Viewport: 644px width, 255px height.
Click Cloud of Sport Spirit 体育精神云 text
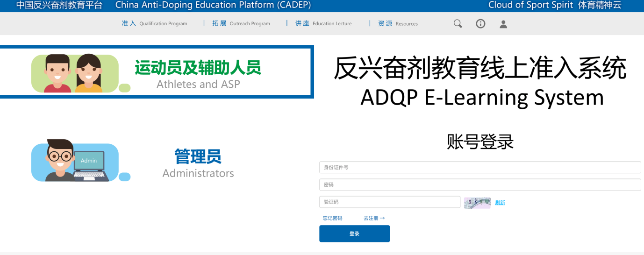click(555, 5)
